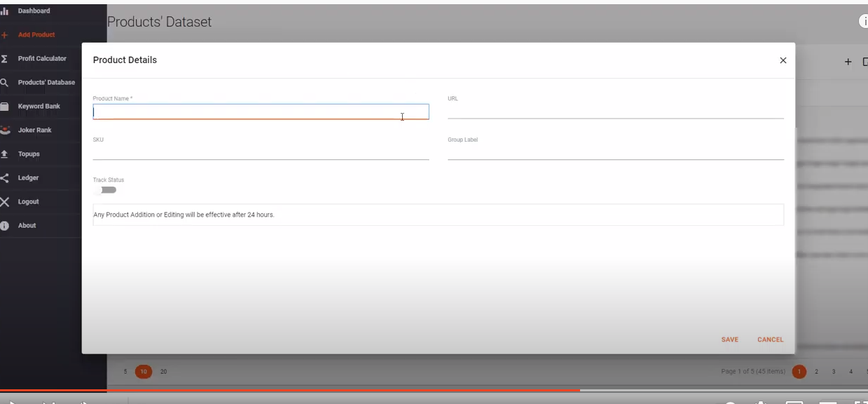Open Products' Database page
This screenshot has height=404, width=868.
[46, 83]
